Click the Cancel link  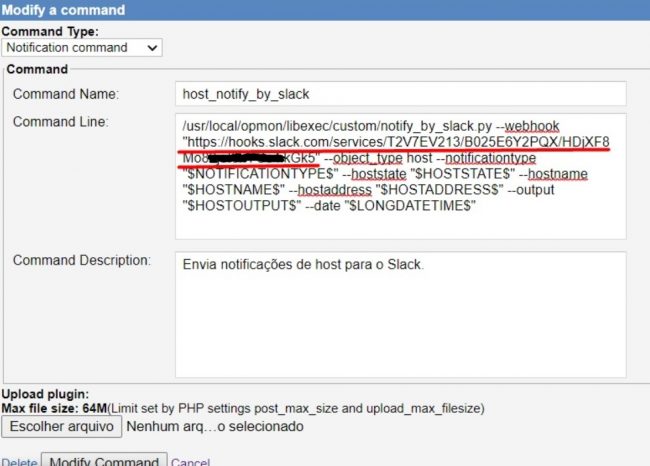pos(191,462)
